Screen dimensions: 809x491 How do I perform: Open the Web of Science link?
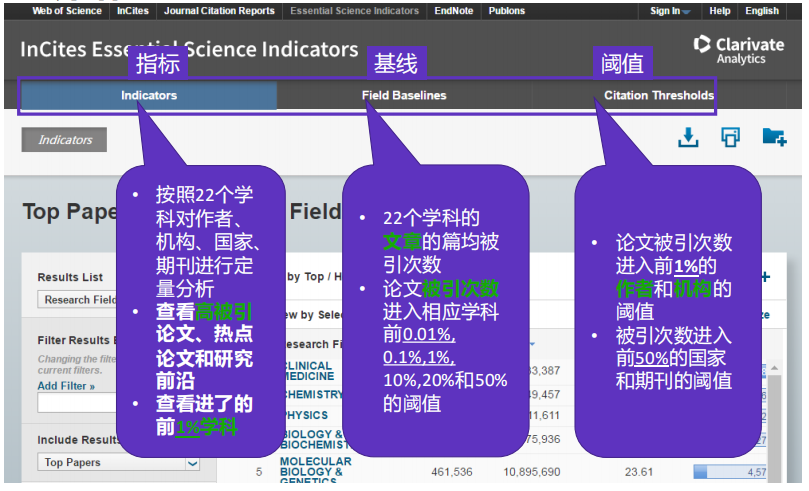(67, 11)
